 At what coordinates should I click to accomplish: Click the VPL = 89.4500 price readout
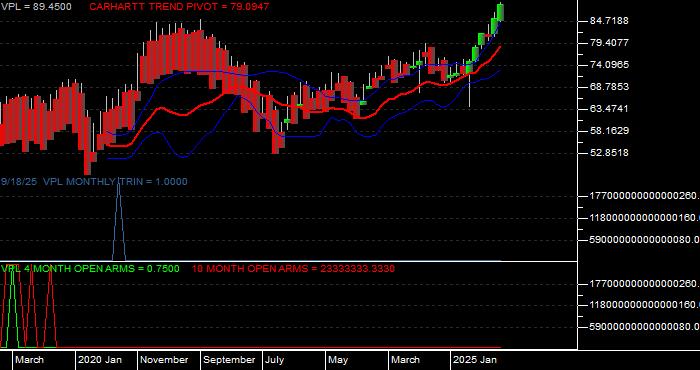(36, 7)
